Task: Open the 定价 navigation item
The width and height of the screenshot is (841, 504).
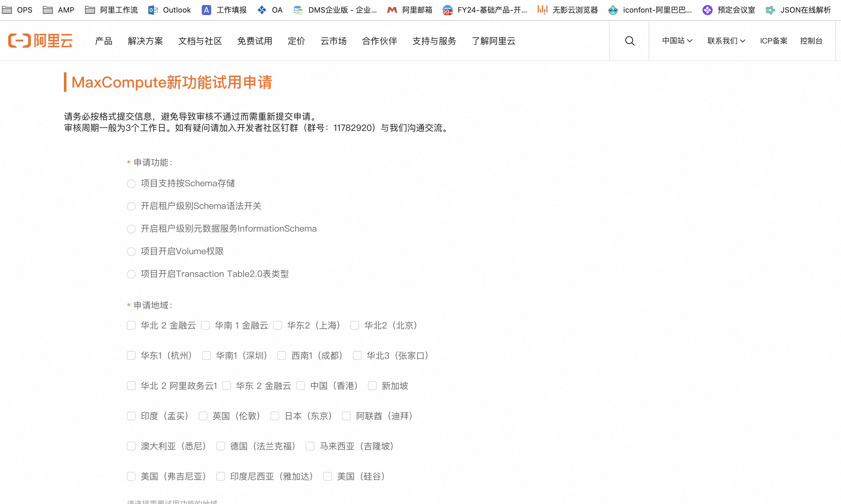Action: tap(296, 41)
